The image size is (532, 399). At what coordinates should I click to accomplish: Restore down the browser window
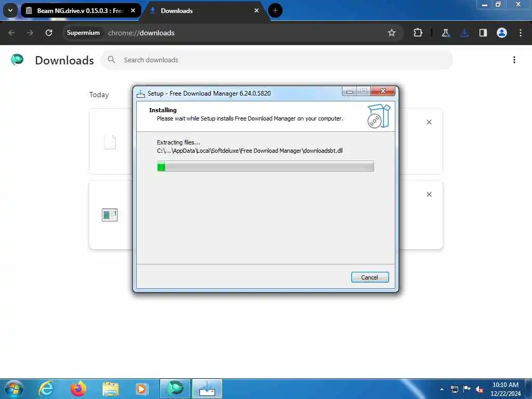click(x=498, y=4)
